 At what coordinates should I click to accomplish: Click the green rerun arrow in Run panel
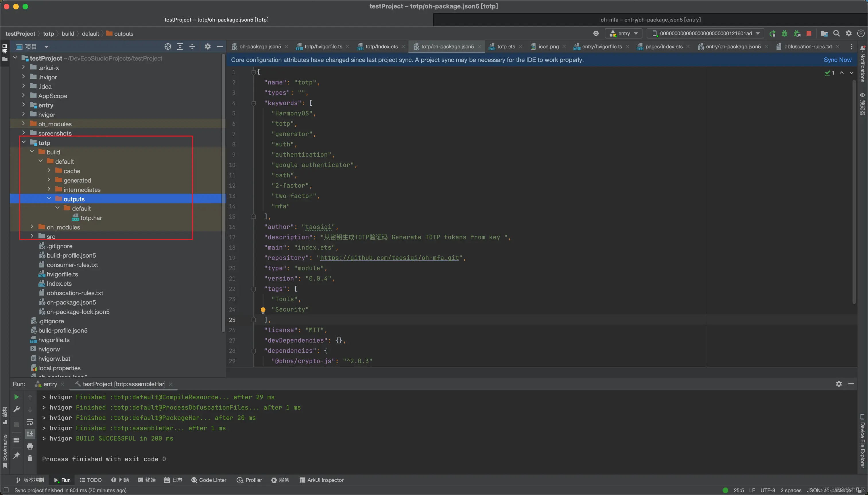click(16, 397)
